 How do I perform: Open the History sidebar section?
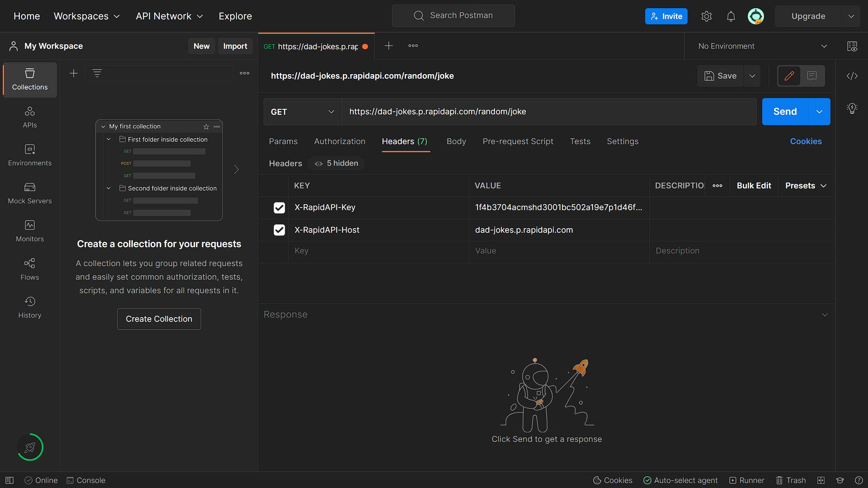[x=30, y=308]
